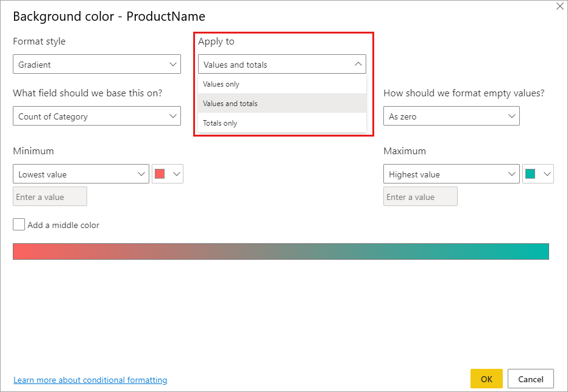This screenshot has height=392, width=568.
Task: Close the Background color dialog
Action: pos(559,7)
